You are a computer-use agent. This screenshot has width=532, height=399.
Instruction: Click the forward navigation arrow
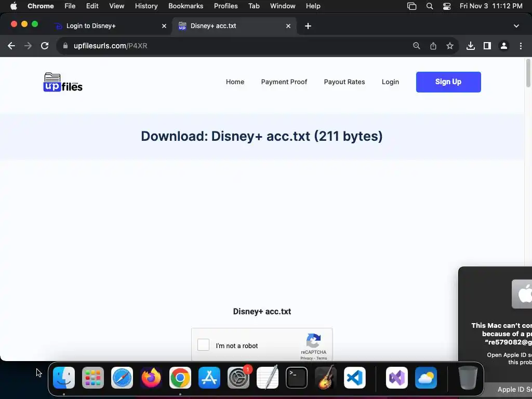(28, 46)
